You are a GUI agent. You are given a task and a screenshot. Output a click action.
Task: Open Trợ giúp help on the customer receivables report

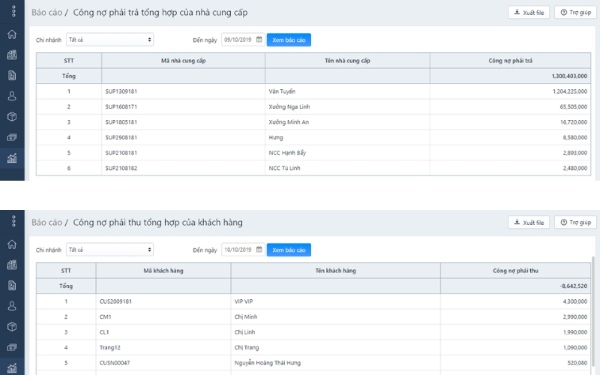(x=576, y=222)
